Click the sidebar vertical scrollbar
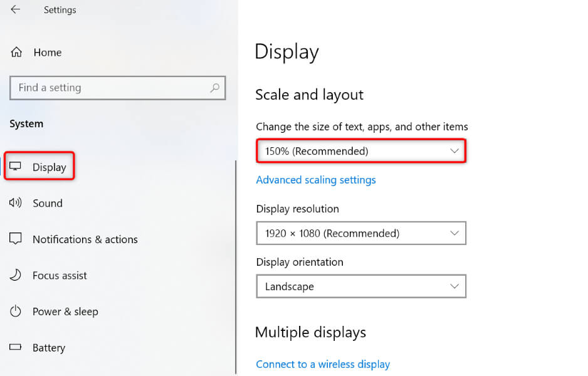This screenshot has height=376, width=588. 236,263
